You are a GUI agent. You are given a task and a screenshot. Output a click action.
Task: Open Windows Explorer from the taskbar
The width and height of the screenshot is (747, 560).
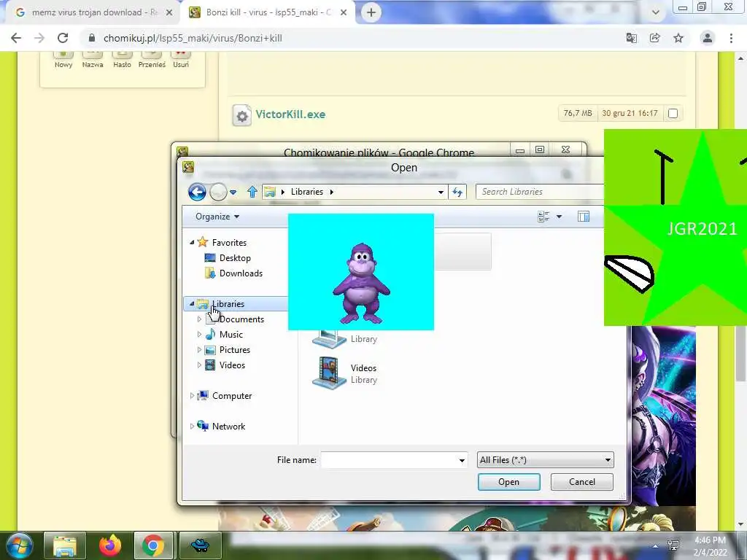coord(65,545)
